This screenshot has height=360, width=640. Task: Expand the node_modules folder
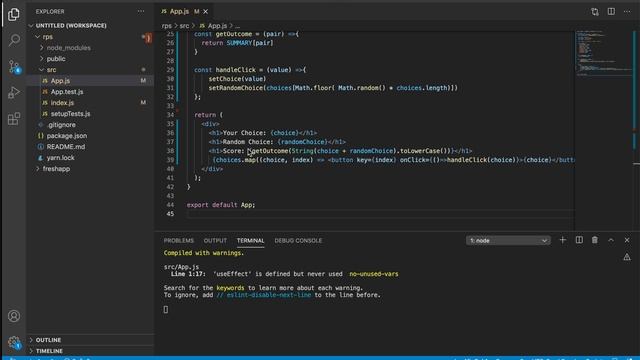pyautogui.click(x=69, y=48)
